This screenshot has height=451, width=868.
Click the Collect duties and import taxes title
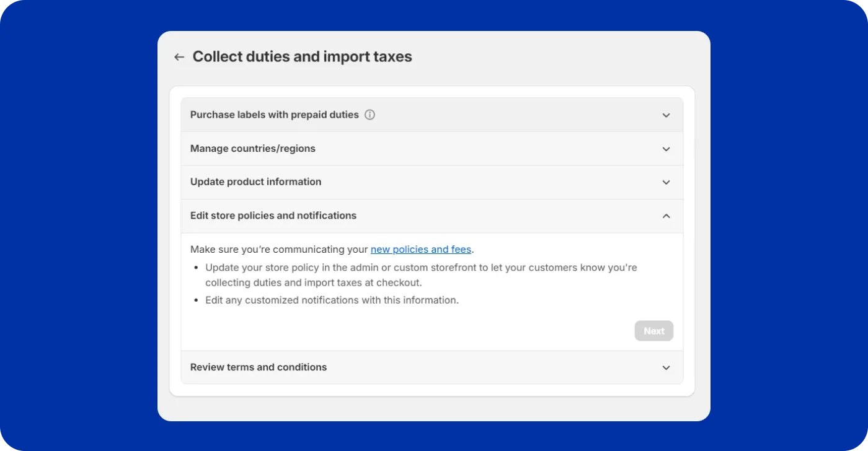(x=302, y=57)
